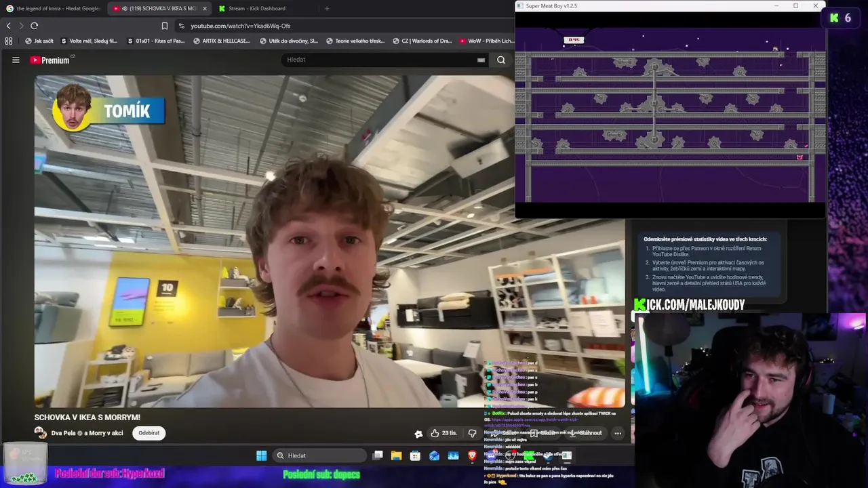Click the taskbar Hledat search box

[x=319, y=455]
